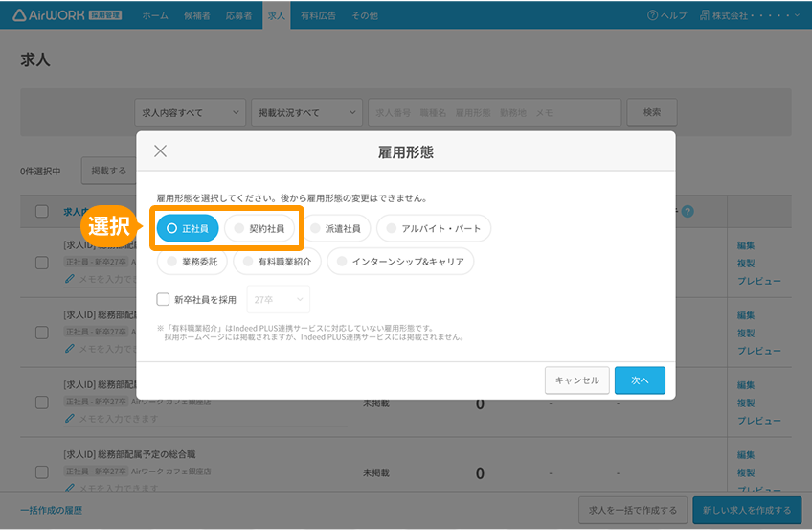Viewport: 812px width, 530px height.
Task: Tick the checkbox for the first job row
Action: coord(42,263)
